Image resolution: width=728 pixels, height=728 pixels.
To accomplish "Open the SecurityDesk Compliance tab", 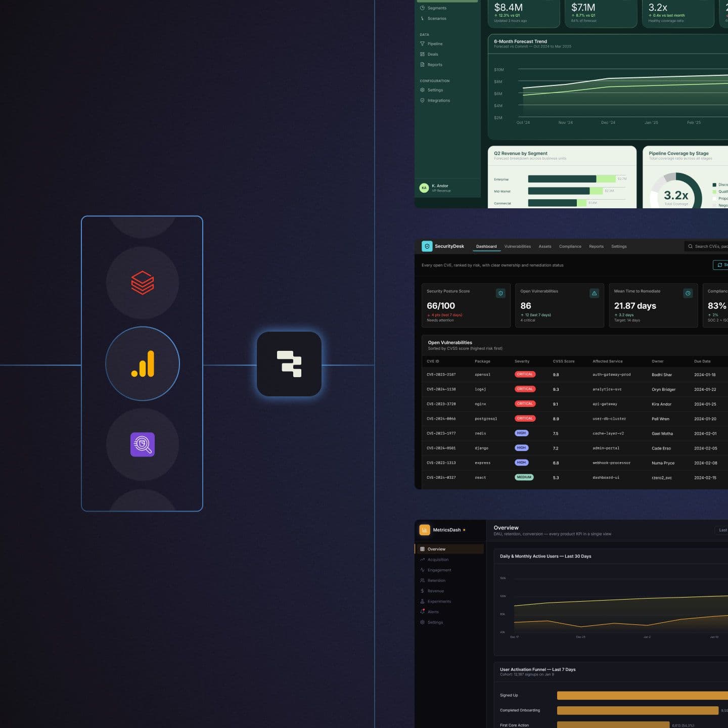I will [x=570, y=247].
